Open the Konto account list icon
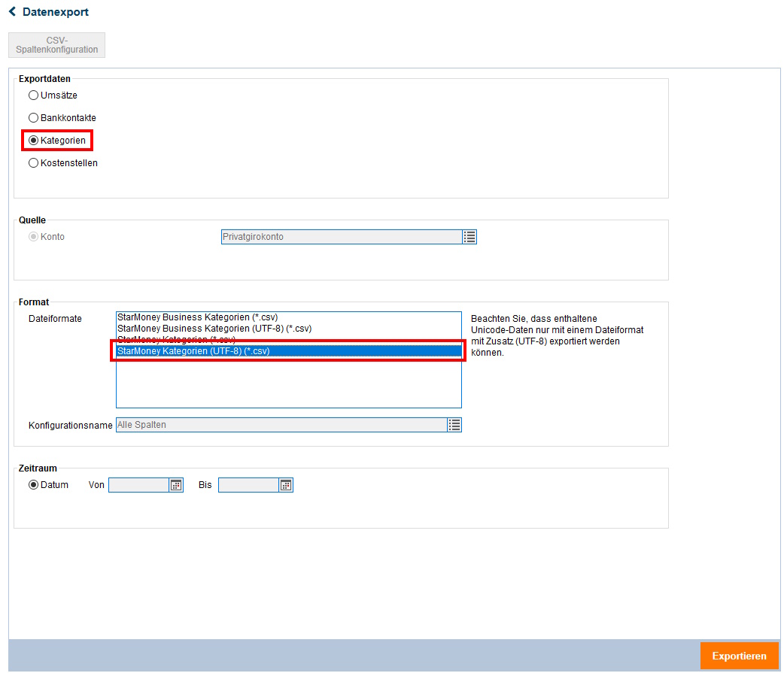 tap(469, 237)
